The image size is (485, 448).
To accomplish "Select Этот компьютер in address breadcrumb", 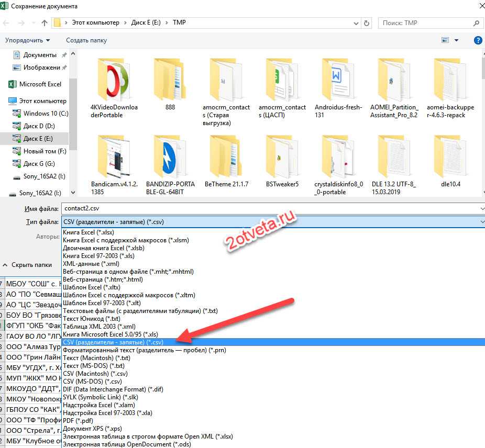I will [95, 23].
